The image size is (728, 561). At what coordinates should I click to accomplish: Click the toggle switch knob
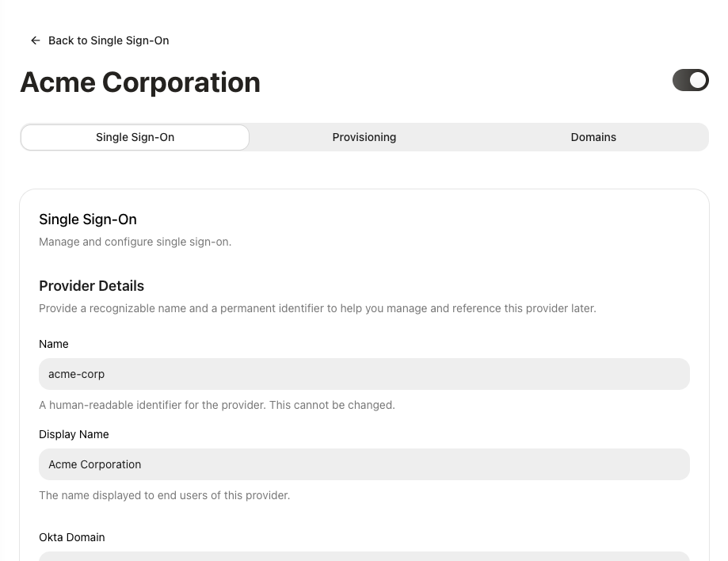698,80
